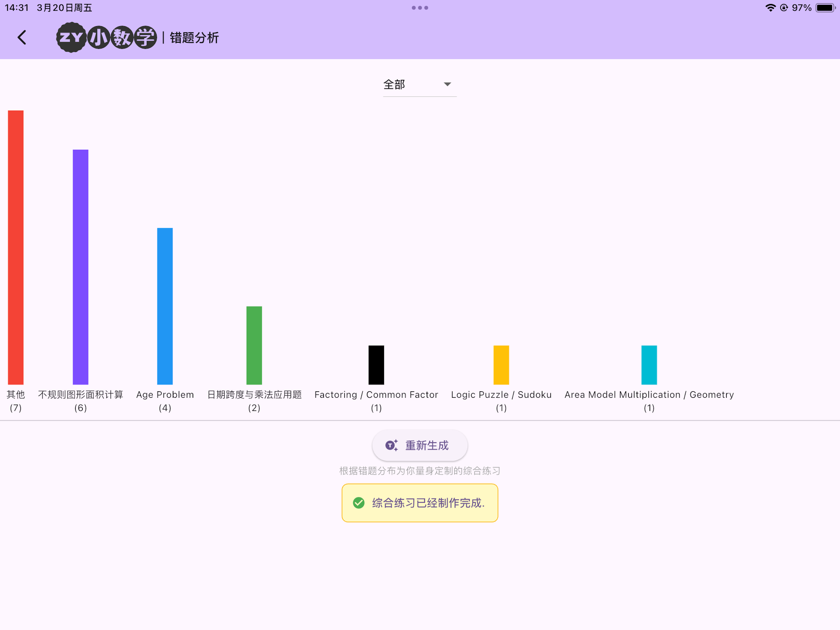Tap the 重新生成 button
Image resolution: width=840 pixels, height=630 pixels.
(420, 445)
